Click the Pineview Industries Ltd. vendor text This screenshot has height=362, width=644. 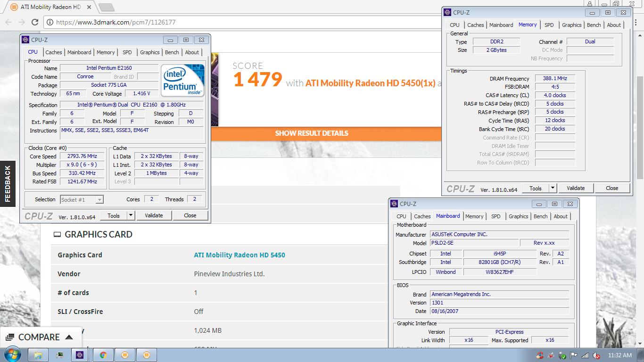point(230,274)
